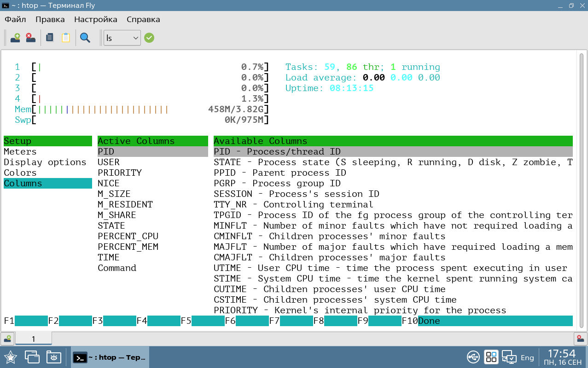The height and width of the screenshot is (368, 588).
Task: Select Colors in the Setup list
Action: (48, 173)
